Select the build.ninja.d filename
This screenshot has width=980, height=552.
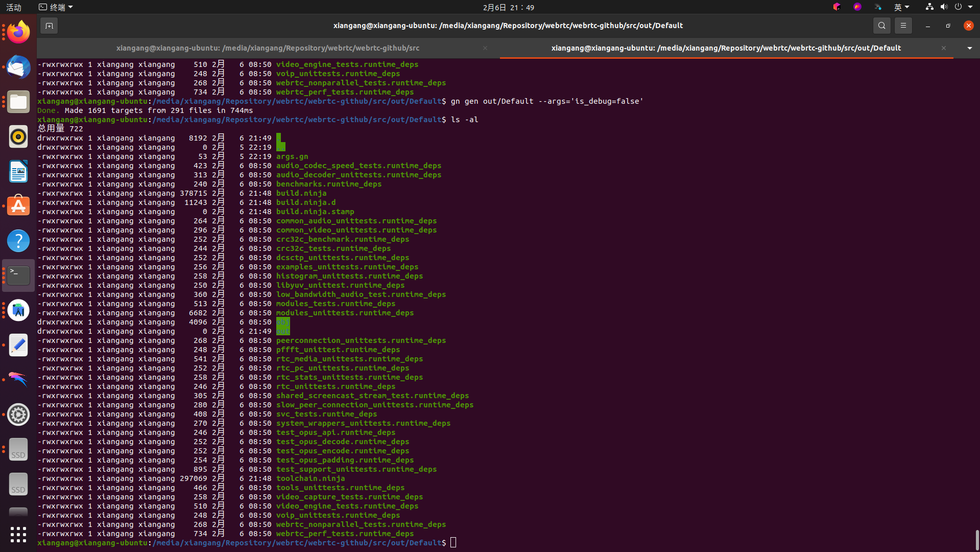(306, 202)
